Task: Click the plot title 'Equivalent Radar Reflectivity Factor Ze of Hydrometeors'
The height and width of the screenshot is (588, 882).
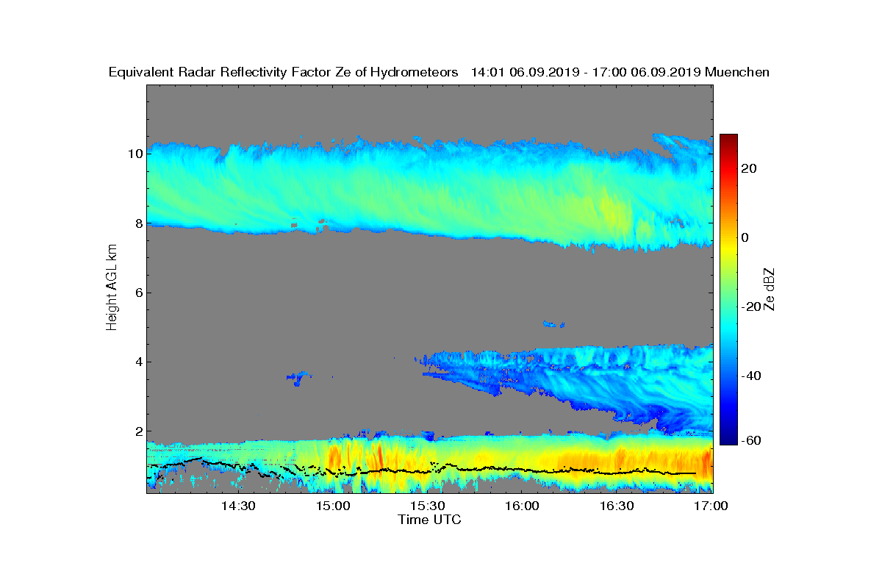Action: (x=284, y=72)
